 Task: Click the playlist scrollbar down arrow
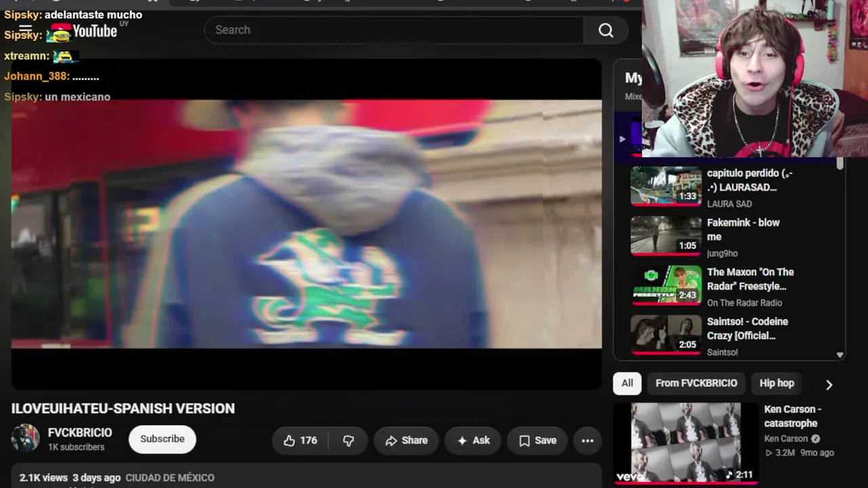[x=840, y=355]
